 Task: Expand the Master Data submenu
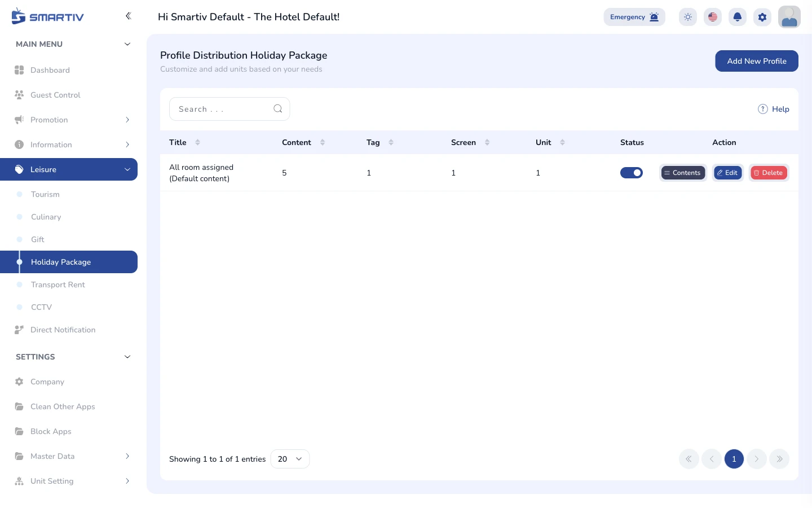(127, 456)
